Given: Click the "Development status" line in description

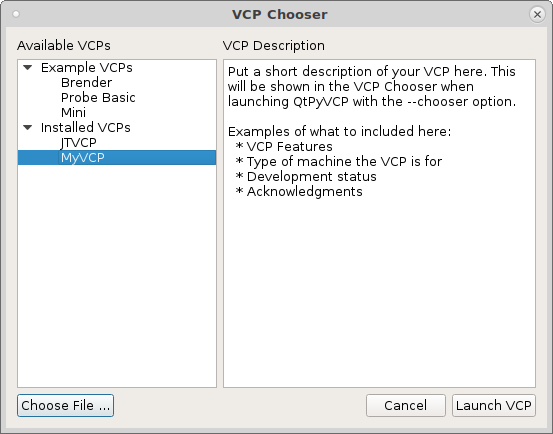Looking at the screenshot, I should (311, 176).
